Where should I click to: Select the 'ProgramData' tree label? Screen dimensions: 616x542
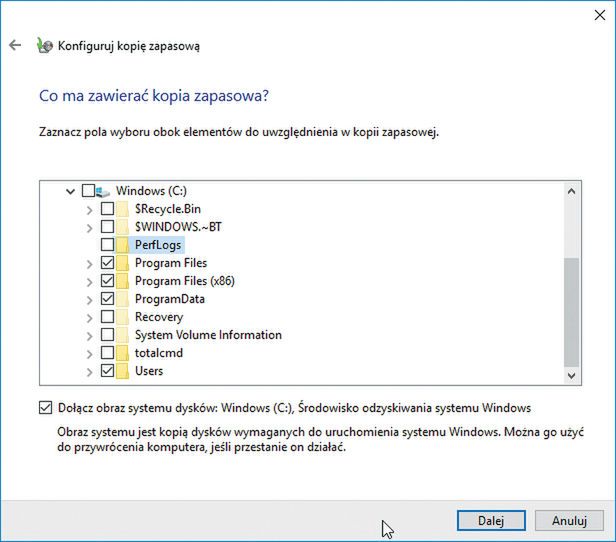click(170, 299)
